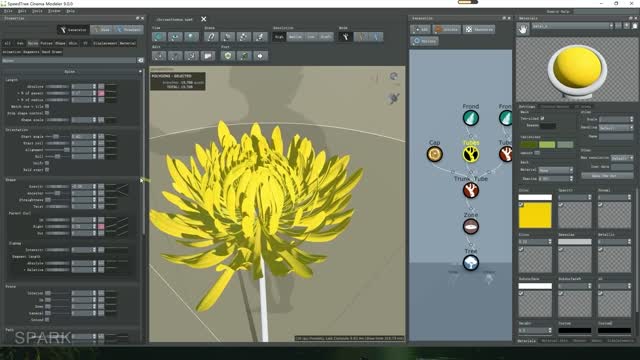The image size is (640, 360).
Task: Toggle the Weld start checkbox
Action: tap(47, 169)
